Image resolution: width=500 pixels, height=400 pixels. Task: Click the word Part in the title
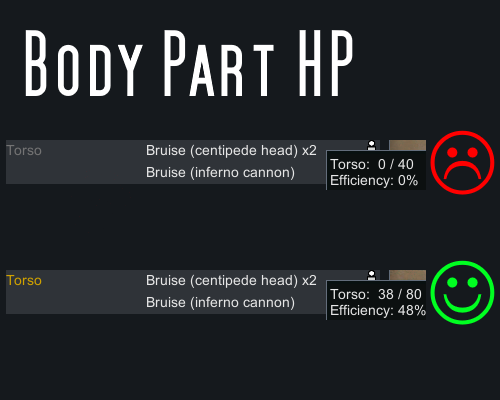[219, 63]
